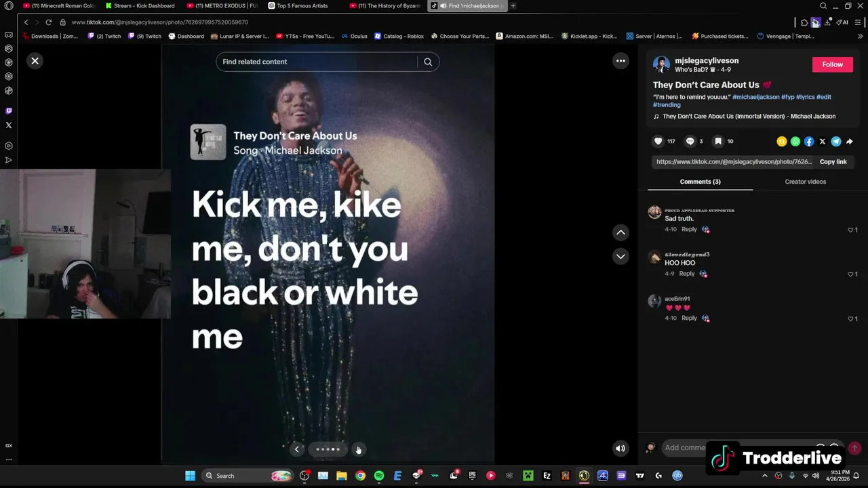The width and height of the screenshot is (868, 488).
Task: Switch to Stream - Kick Dashboard tab
Action: (140, 5)
